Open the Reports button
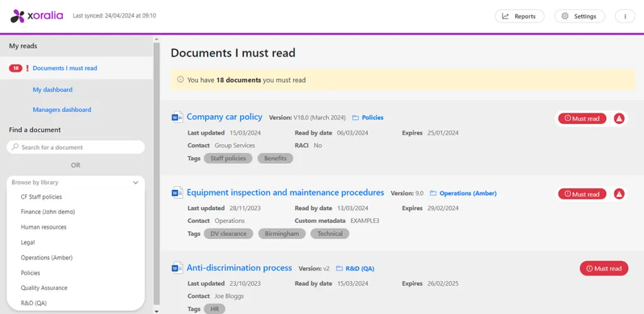The height and width of the screenshot is (314, 644). (x=519, y=16)
